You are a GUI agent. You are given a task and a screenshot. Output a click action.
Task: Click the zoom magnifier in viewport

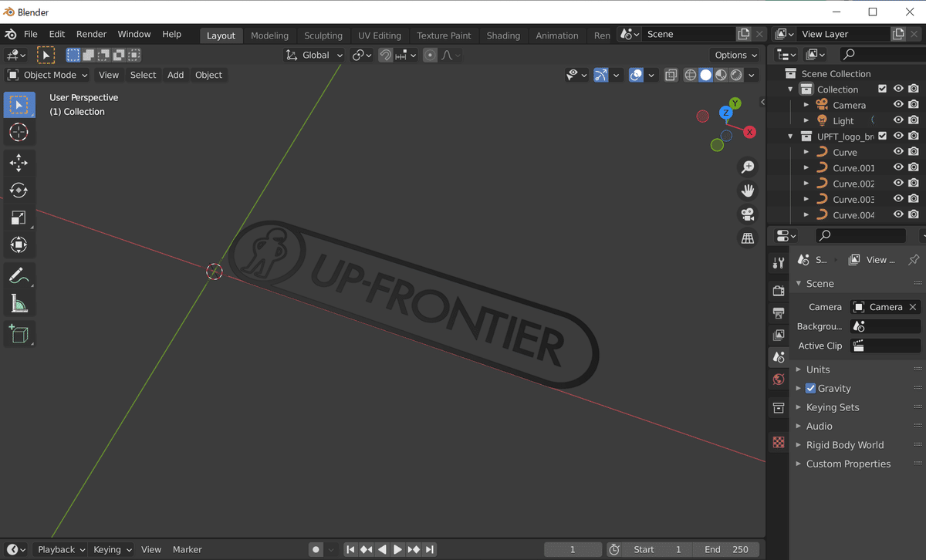point(747,167)
